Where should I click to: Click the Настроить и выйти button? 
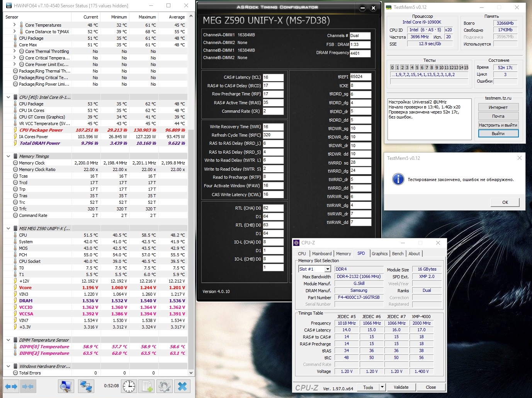(498, 125)
